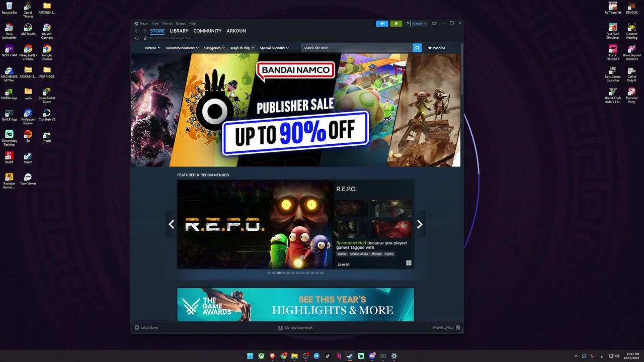Click the question mark help icon

click(408, 24)
